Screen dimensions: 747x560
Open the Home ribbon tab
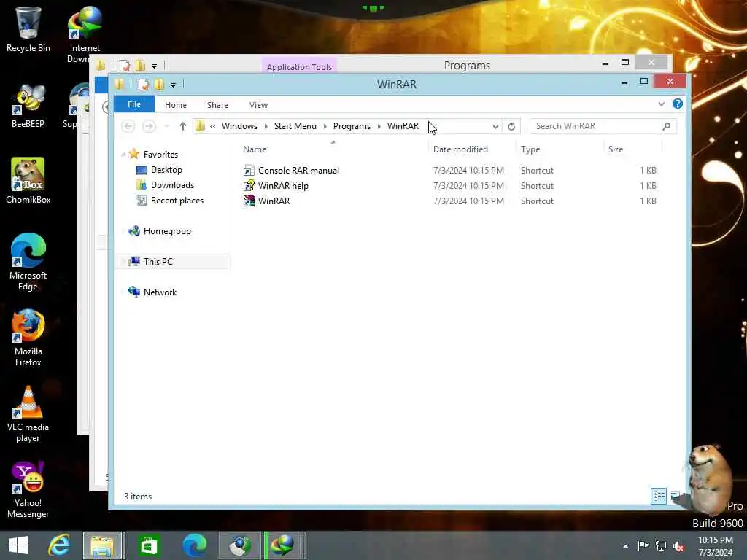click(x=176, y=105)
